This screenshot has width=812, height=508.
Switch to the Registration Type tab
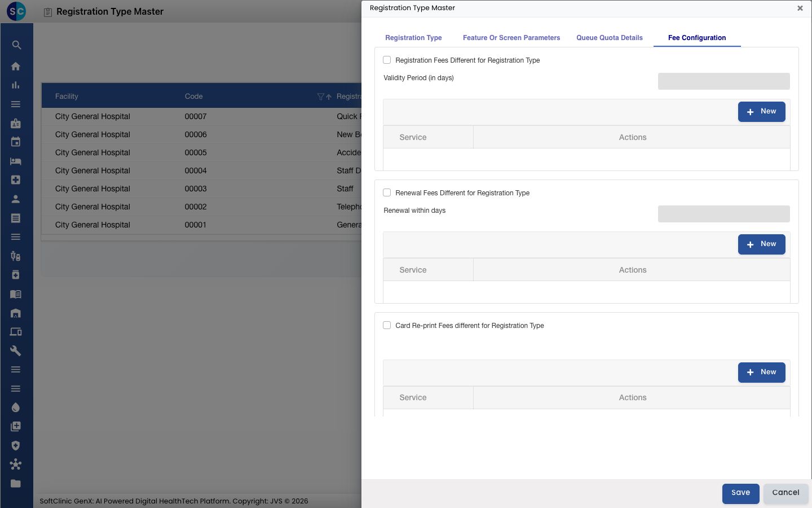pyautogui.click(x=413, y=38)
